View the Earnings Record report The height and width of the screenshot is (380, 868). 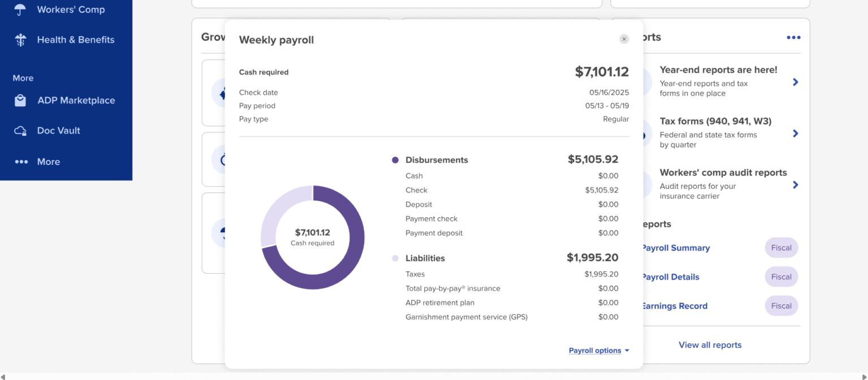(x=674, y=306)
